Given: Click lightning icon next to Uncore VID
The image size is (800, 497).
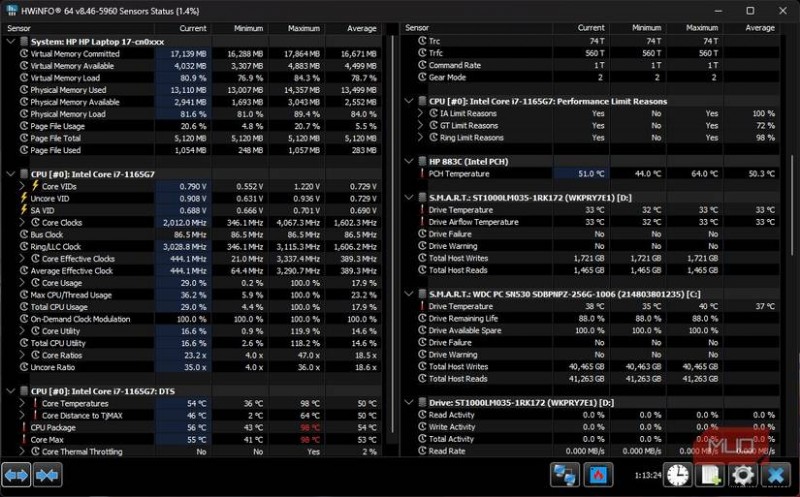Looking at the screenshot, I should [x=24, y=198].
